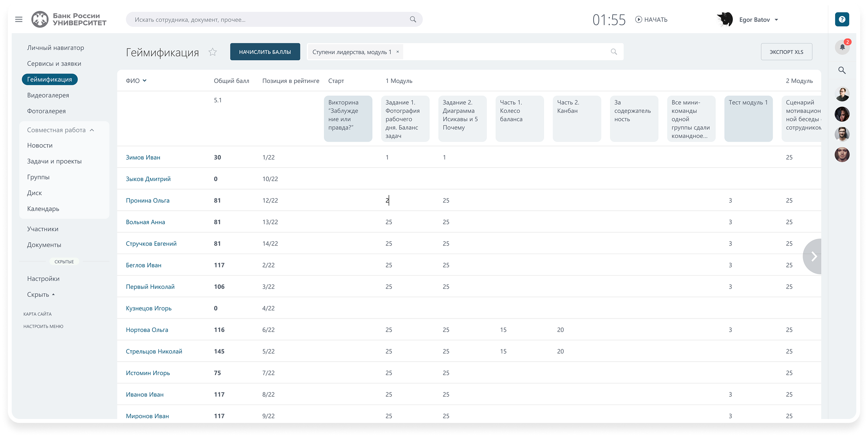Start the timer with the play icon
This screenshot has height=437, width=868.
click(x=638, y=20)
